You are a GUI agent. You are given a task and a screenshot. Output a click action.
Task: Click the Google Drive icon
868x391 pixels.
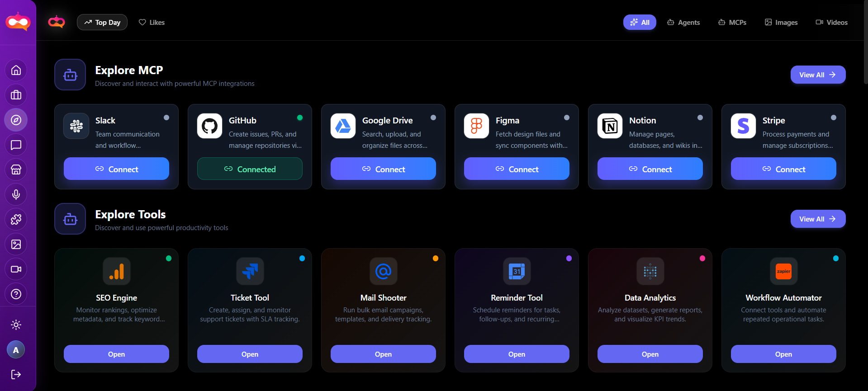coord(343,126)
